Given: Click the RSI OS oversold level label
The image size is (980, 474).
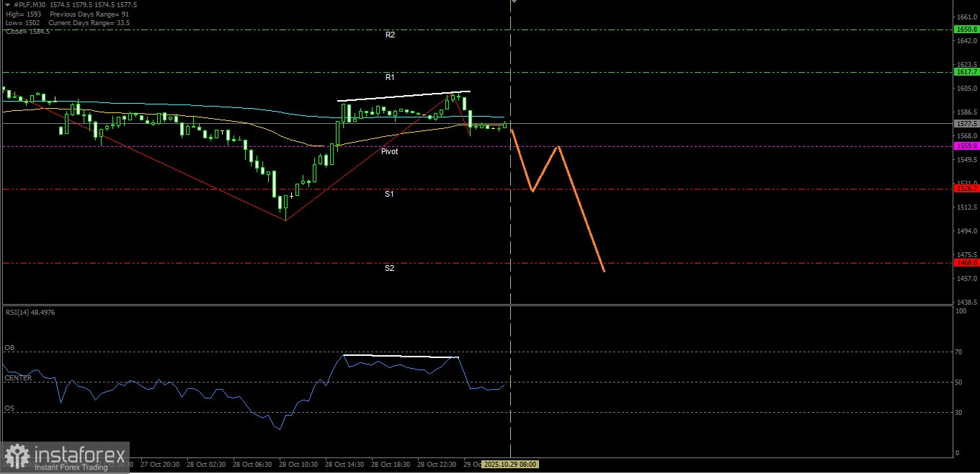Looking at the screenshot, I should pos(9,408).
